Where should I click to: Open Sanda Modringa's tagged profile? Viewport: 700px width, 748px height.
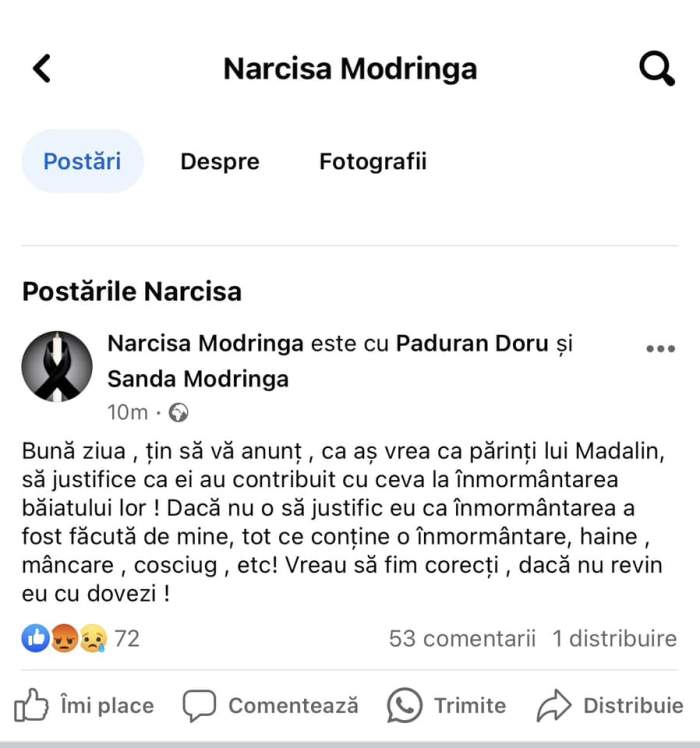tap(198, 379)
